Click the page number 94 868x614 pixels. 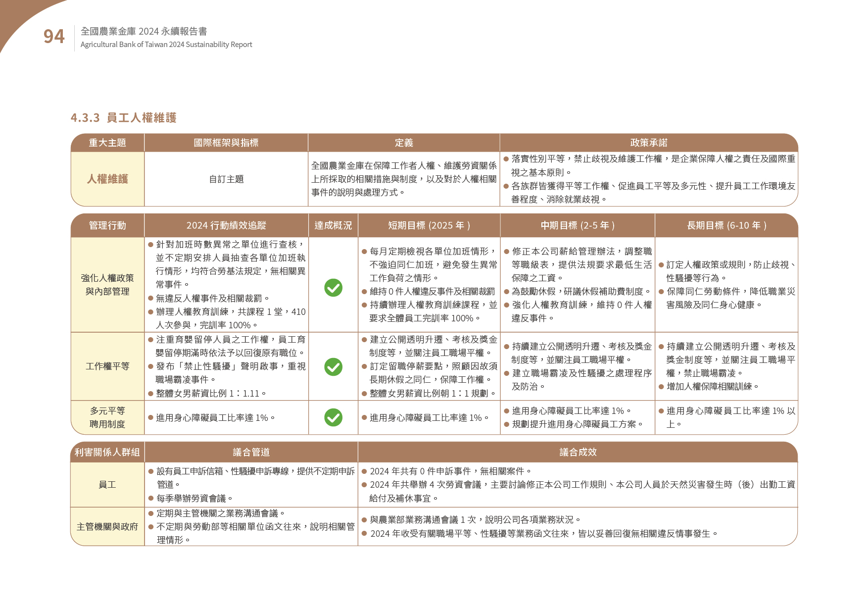point(54,37)
